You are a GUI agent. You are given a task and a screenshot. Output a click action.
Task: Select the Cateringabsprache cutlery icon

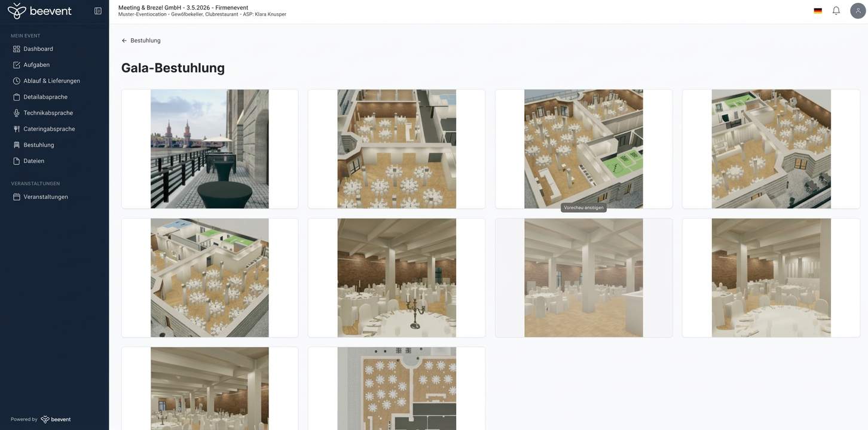pos(17,128)
